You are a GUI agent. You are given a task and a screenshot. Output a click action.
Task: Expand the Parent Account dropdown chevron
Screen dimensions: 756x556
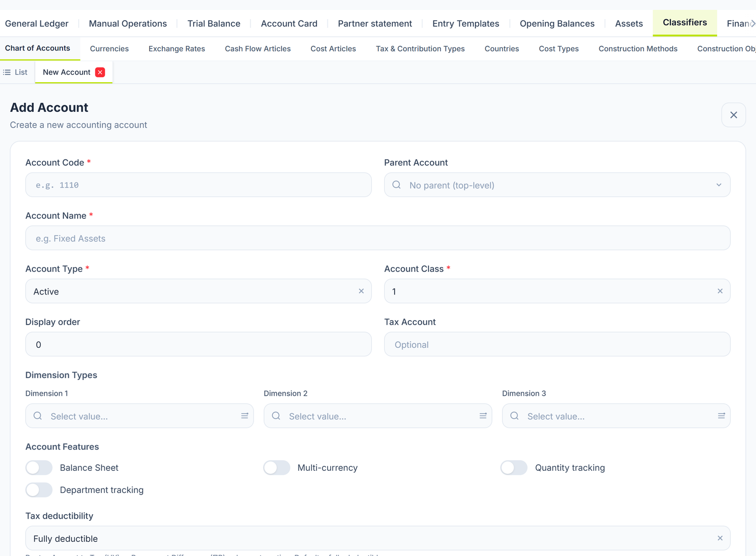[719, 185]
